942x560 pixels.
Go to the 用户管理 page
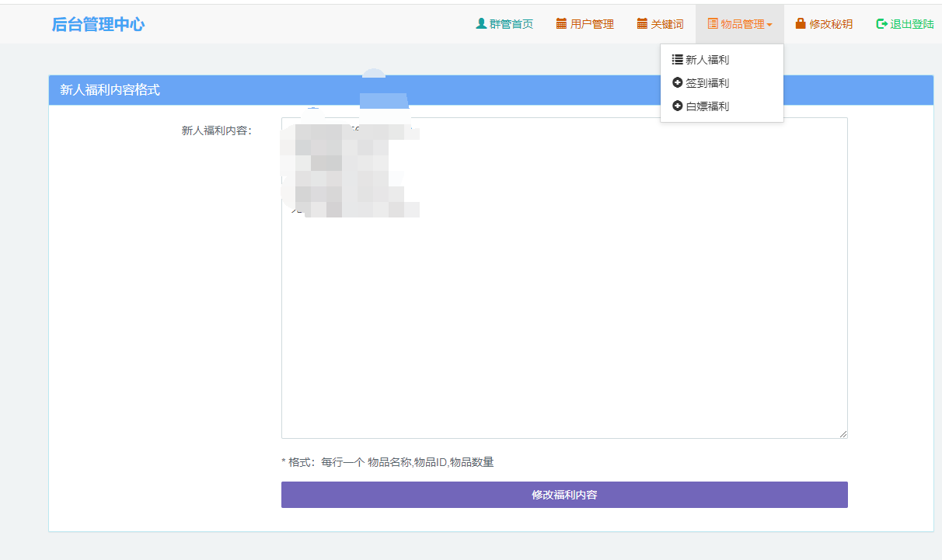[591, 24]
